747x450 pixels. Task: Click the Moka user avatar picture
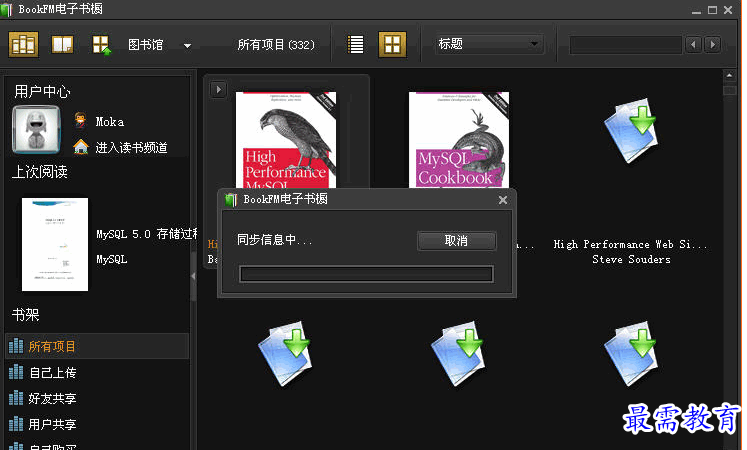coord(38,131)
